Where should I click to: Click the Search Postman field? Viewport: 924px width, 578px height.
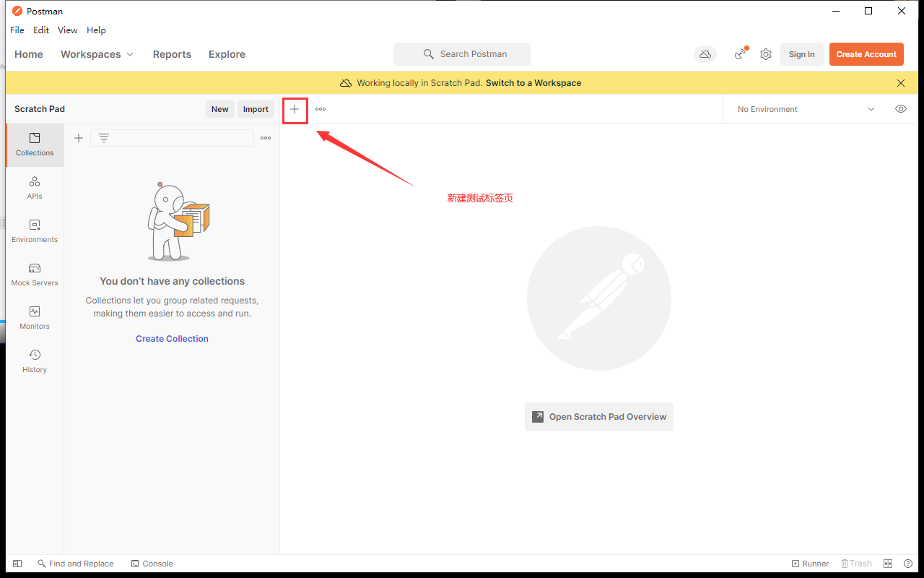coord(462,54)
